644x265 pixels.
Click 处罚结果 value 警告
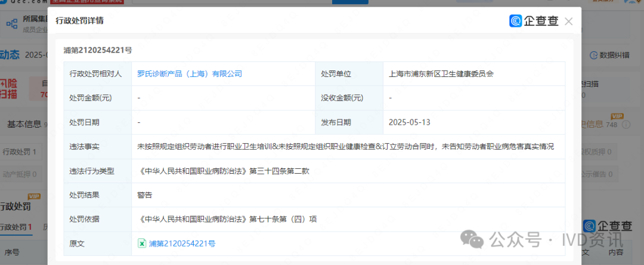click(144, 195)
